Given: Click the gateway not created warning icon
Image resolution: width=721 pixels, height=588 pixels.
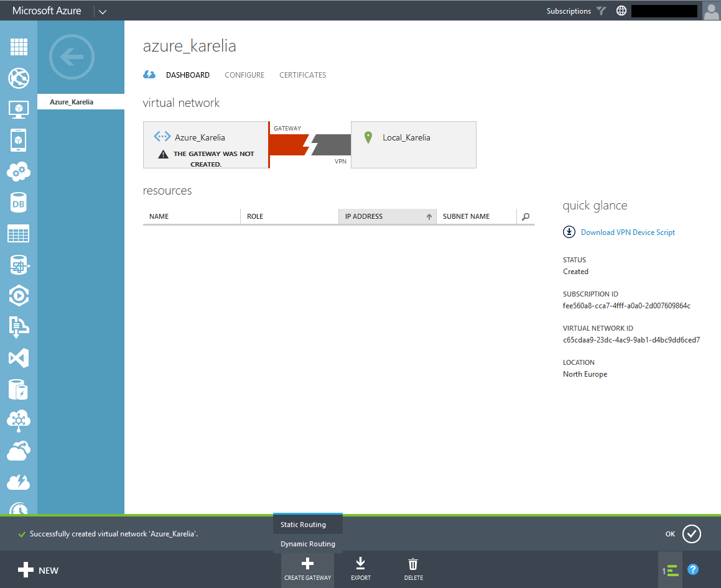Looking at the screenshot, I should coord(163,154).
